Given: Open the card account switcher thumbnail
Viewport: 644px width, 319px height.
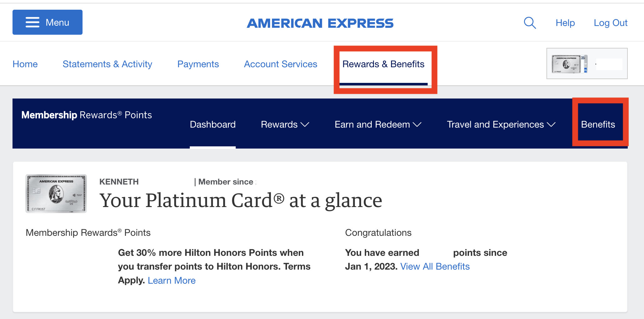Looking at the screenshot, I should click(x=587, y=63).
